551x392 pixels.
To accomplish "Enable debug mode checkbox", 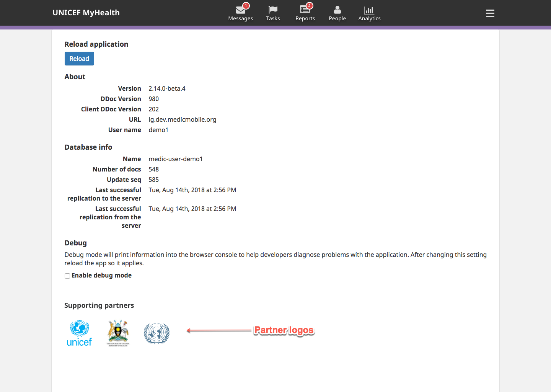I will coord(67,276).
